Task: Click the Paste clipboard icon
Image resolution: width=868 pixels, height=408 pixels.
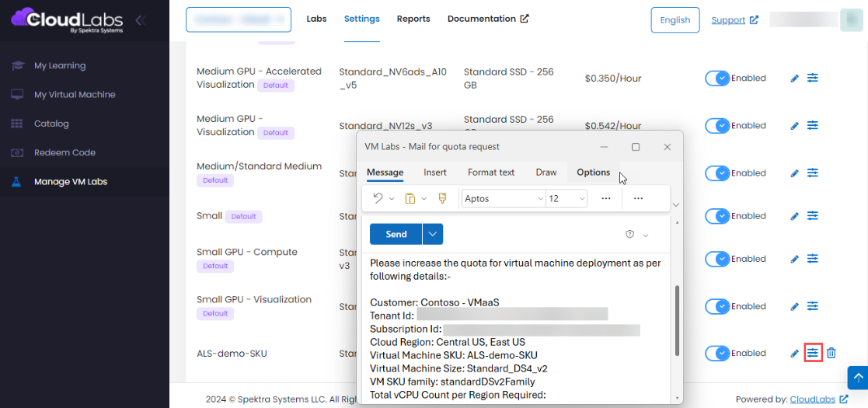Action: click(x=410, y=198)
